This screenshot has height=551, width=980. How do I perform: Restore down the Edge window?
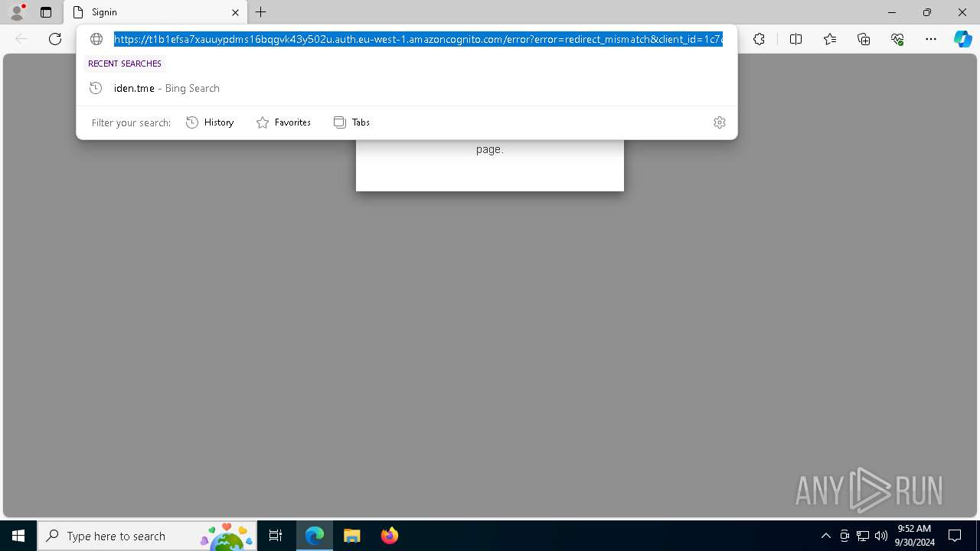pyautogui.click(x=927, y=12)
